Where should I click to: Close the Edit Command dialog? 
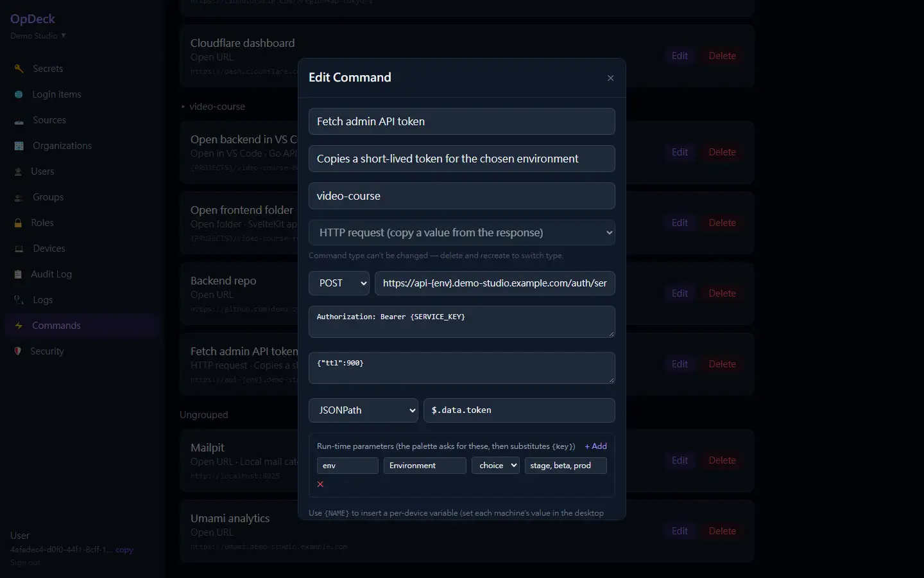tap(610, 78)
